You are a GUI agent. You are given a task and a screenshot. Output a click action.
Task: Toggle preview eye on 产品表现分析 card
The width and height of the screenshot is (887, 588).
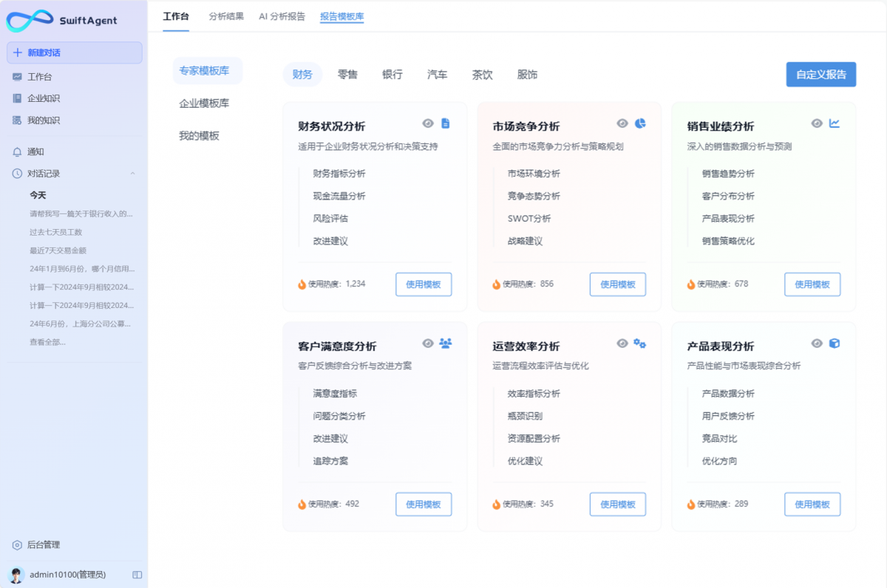click(x=817, y=343)
